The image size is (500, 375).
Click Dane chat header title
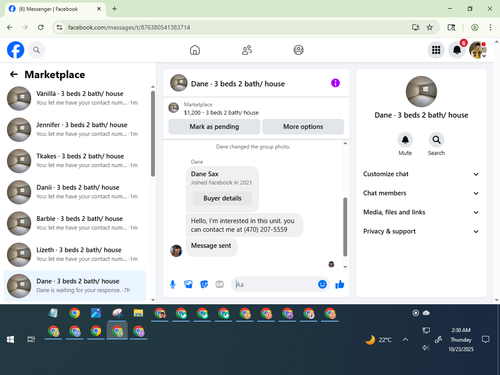pyautogui.click(x=238, y=84)
